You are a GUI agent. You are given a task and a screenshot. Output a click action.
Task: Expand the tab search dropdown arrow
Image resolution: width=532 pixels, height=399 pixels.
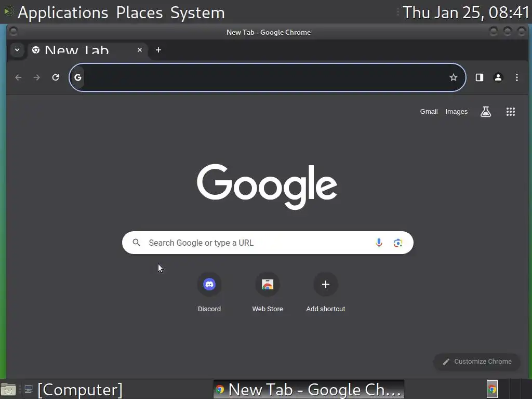(x=17, y=50)
